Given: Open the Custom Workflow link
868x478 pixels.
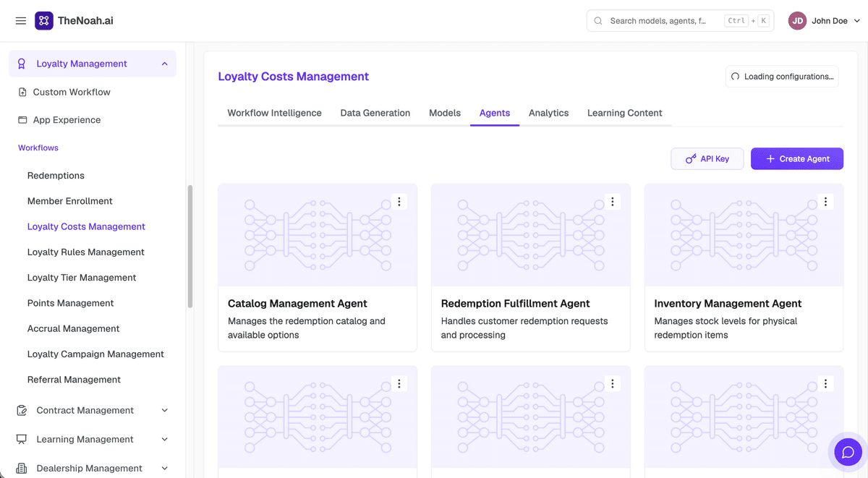Looking at the screenshot, I should point(72,92).
